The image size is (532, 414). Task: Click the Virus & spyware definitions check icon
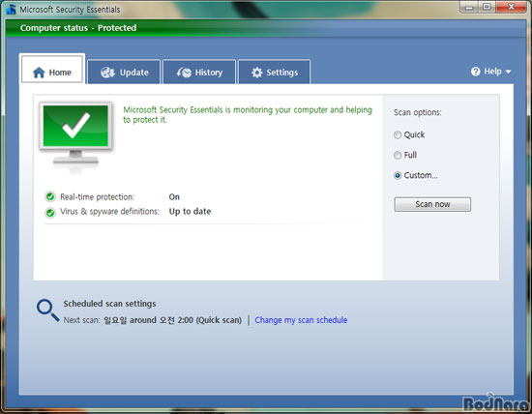click(x=50, y=213)
